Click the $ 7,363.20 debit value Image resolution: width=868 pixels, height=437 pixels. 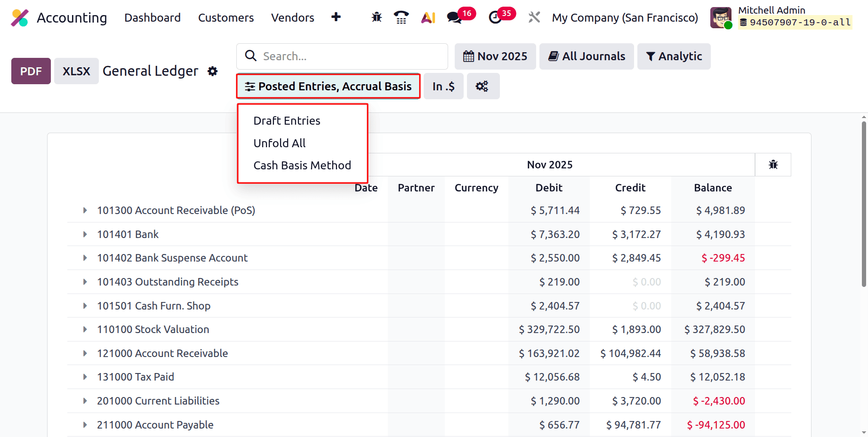point(555,234)
